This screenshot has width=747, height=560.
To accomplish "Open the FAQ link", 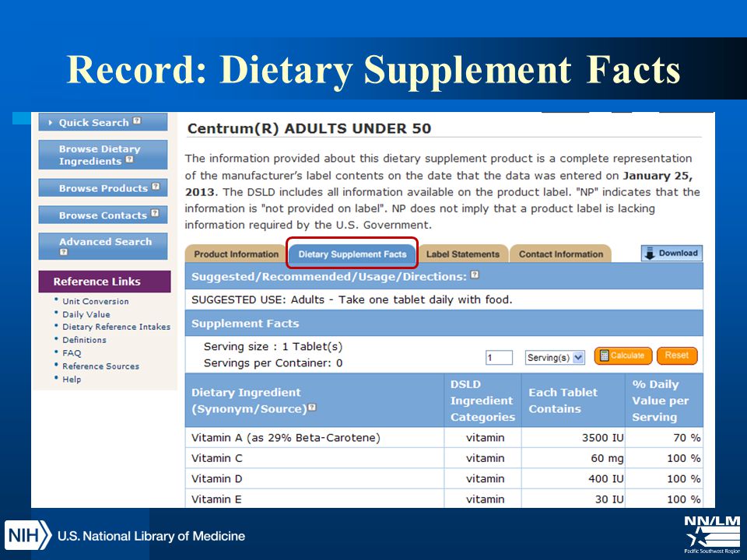I will [72, 353].
